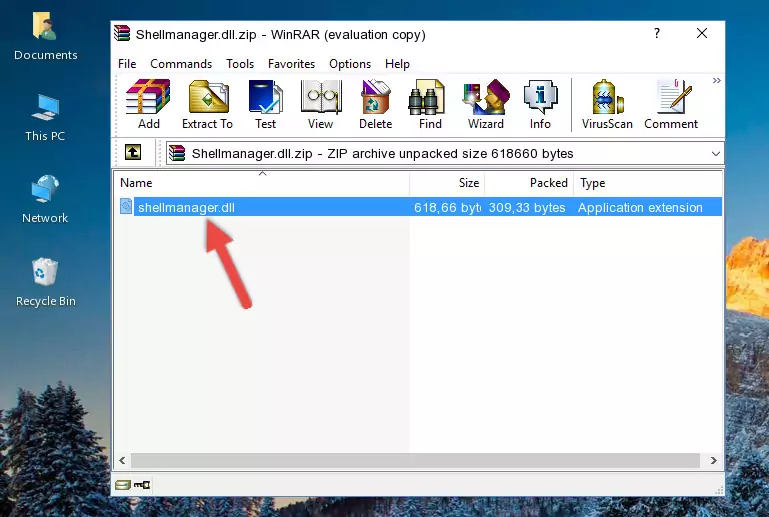Sort by the Type column header

647,183
